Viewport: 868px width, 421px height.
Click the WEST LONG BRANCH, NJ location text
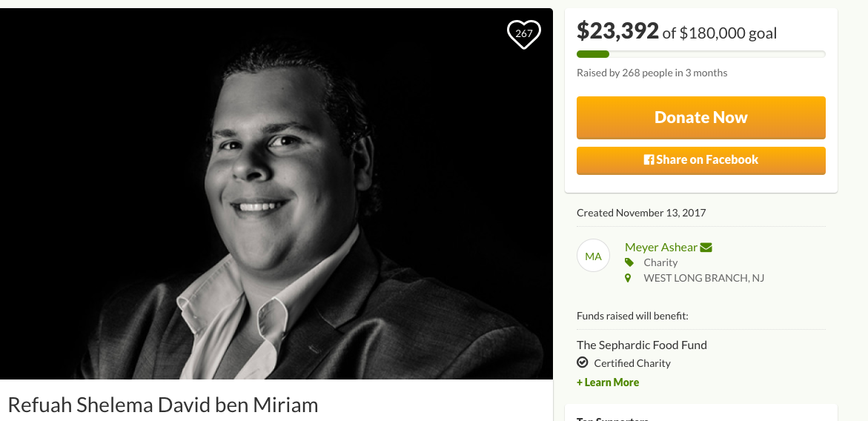[x=703, y=278]
